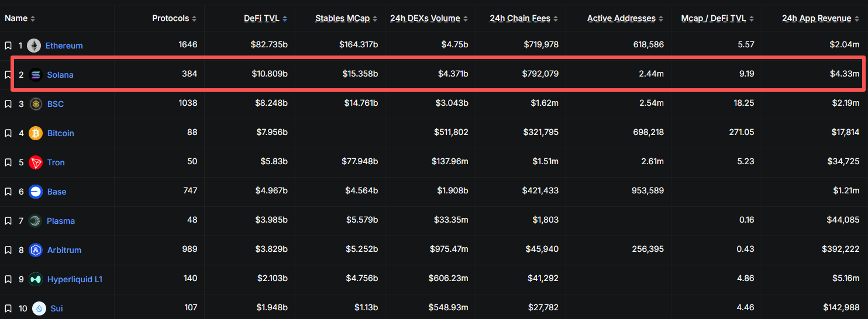This screenshot has height=319, width=868.
Task: Sort by Stables MCap header
Action: click(342, 19)
